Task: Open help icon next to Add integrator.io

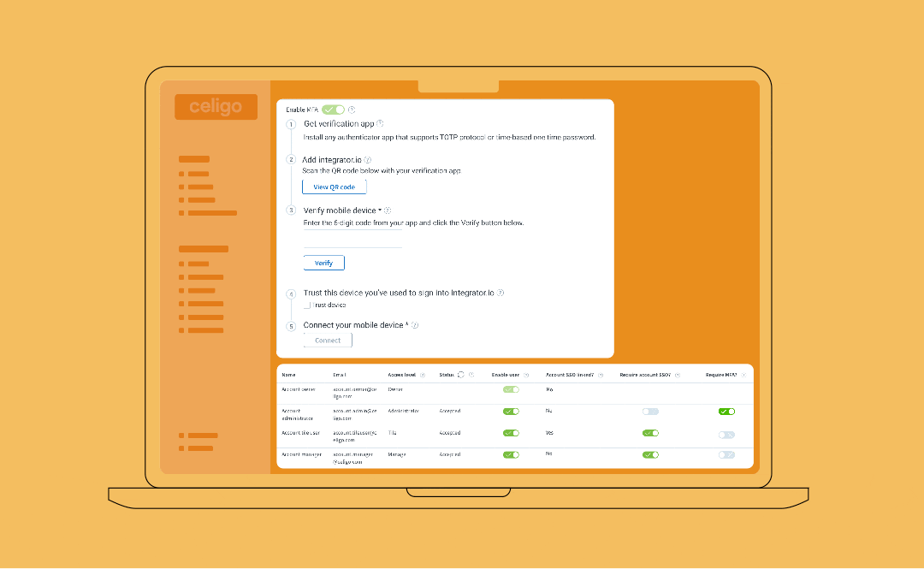Action: pos(368,160)
